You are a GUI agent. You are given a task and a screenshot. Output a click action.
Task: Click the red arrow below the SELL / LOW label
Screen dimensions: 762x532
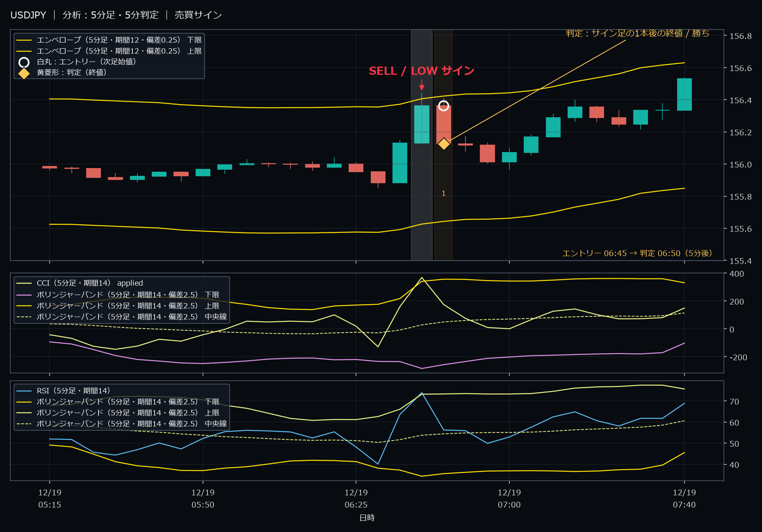(x=422, y=85)
